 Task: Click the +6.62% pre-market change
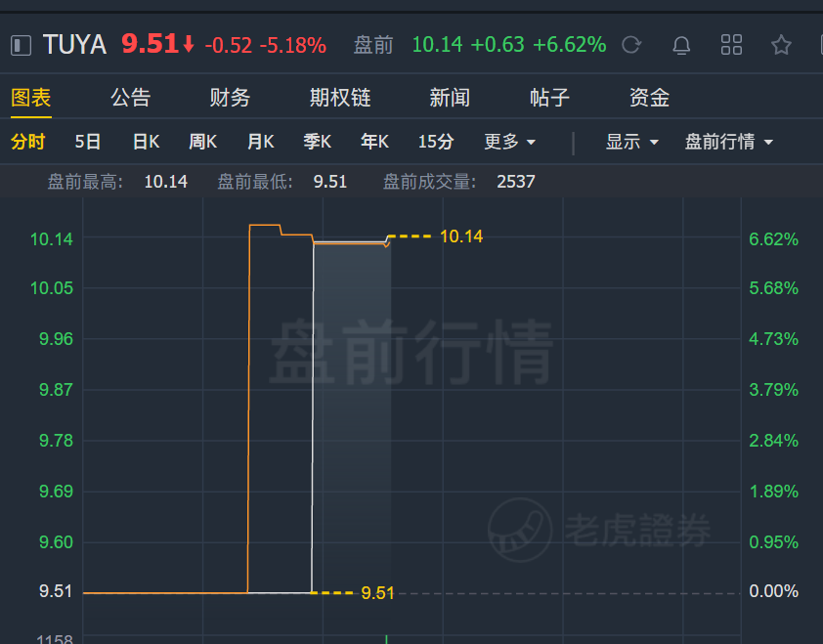point(570,45)
